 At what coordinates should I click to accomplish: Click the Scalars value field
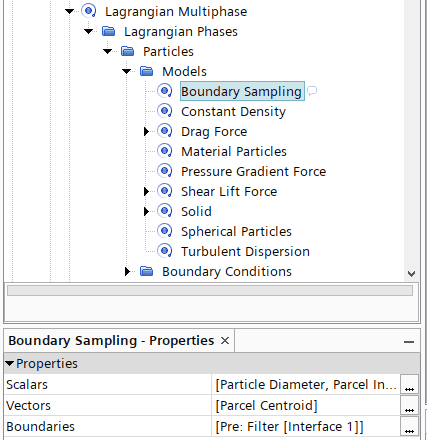(x=306, y=384)
